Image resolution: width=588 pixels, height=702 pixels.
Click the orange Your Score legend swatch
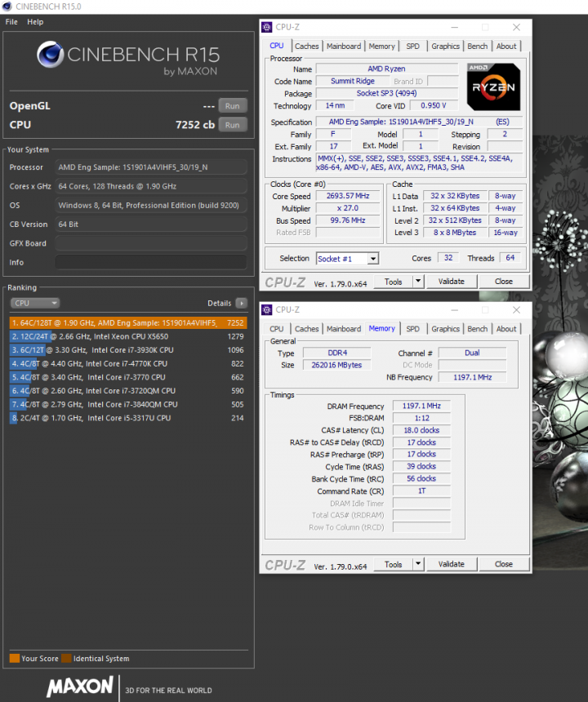[x=15, y=658]
